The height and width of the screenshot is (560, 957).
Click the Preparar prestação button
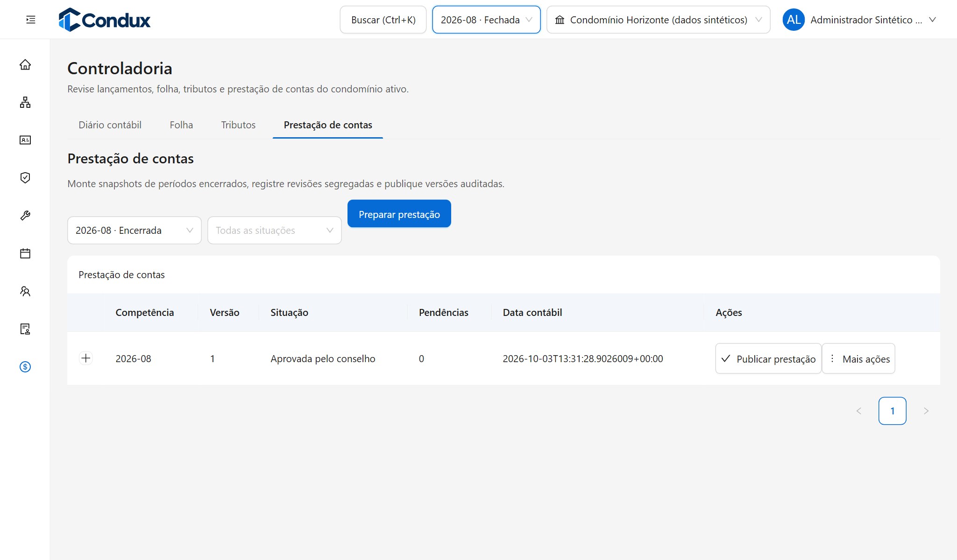pos(399,214)
